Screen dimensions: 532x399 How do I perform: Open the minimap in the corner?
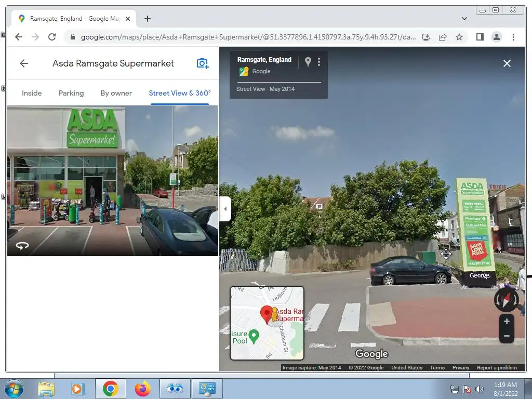[267, 323]
